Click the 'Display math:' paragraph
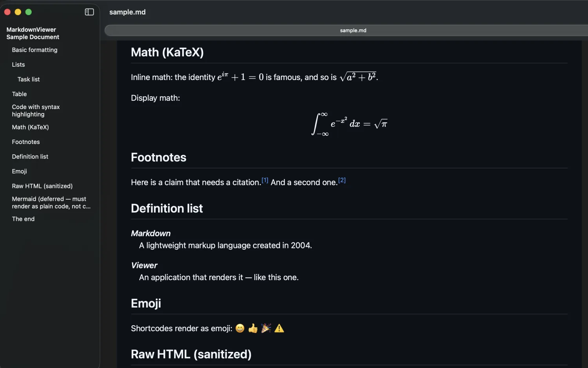 tap(155, 98)
